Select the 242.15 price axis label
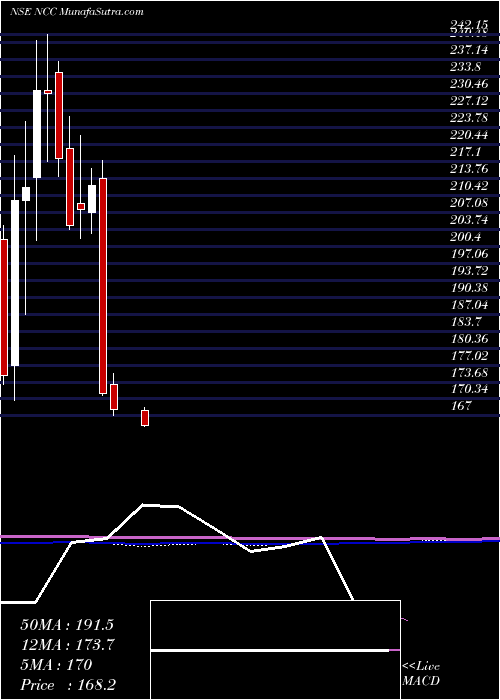The image size is (500, 700). [x=468, y=27]
